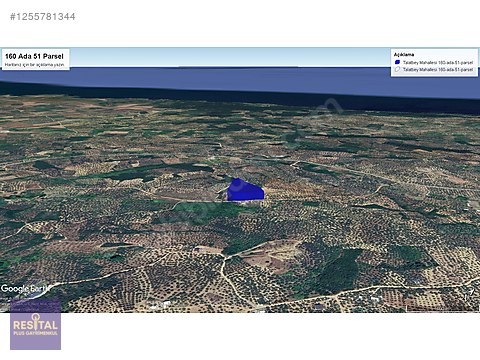
Task: Click the white outline legend icon
Action: click(397, 69)
